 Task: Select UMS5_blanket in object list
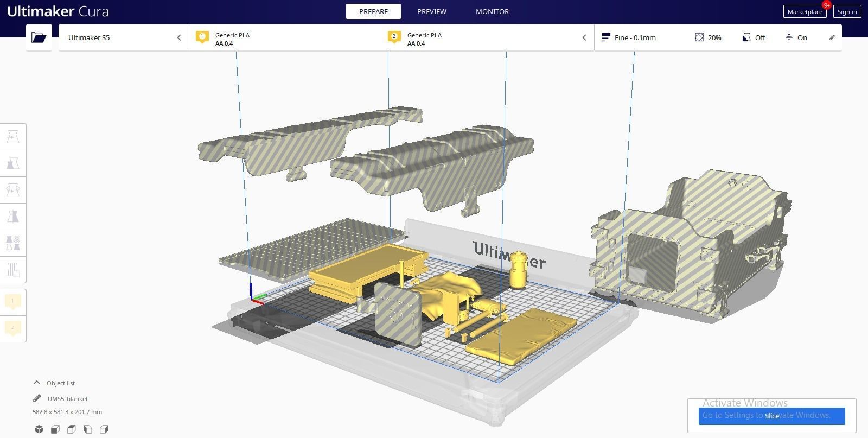pyautogui.click(x=68, y=398)
